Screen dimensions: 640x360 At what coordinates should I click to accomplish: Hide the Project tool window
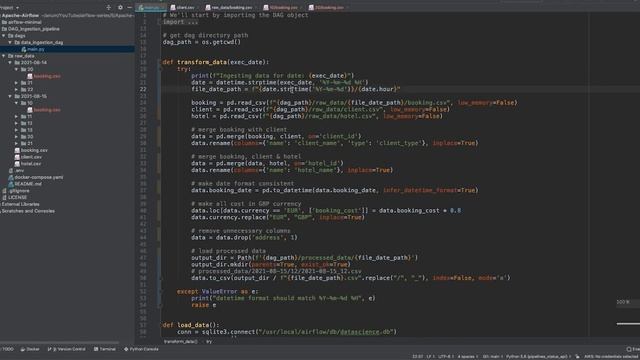tap(130, 7)
